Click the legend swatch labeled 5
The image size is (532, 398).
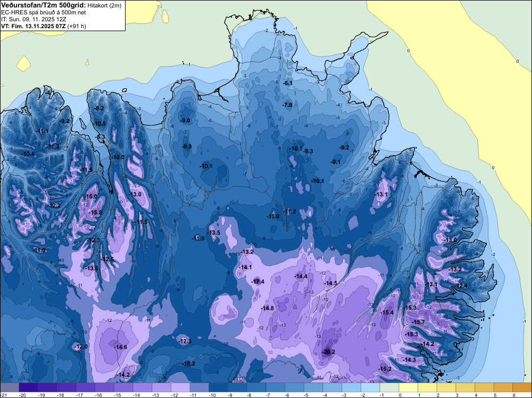point(503,387)
